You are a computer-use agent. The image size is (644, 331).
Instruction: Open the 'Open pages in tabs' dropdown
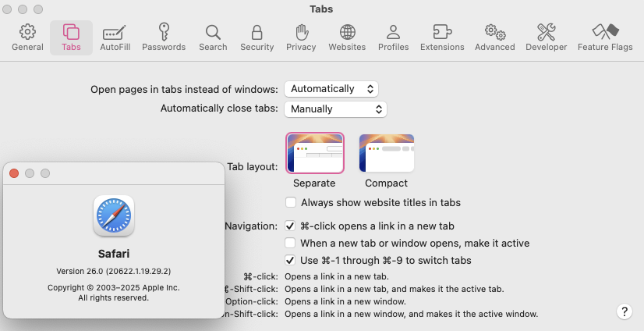tap(331, 89)
